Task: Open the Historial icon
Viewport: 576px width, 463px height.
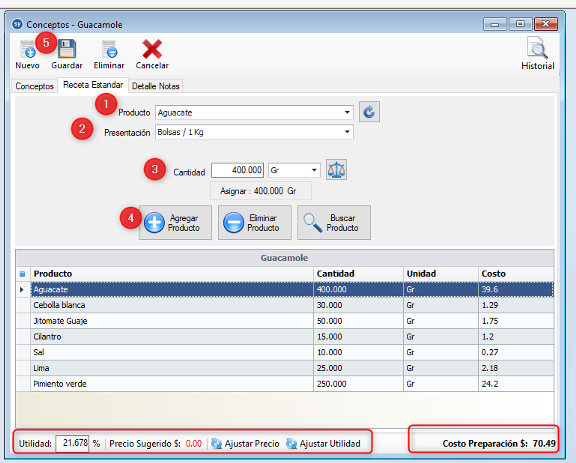Action: tap(537, 48)
